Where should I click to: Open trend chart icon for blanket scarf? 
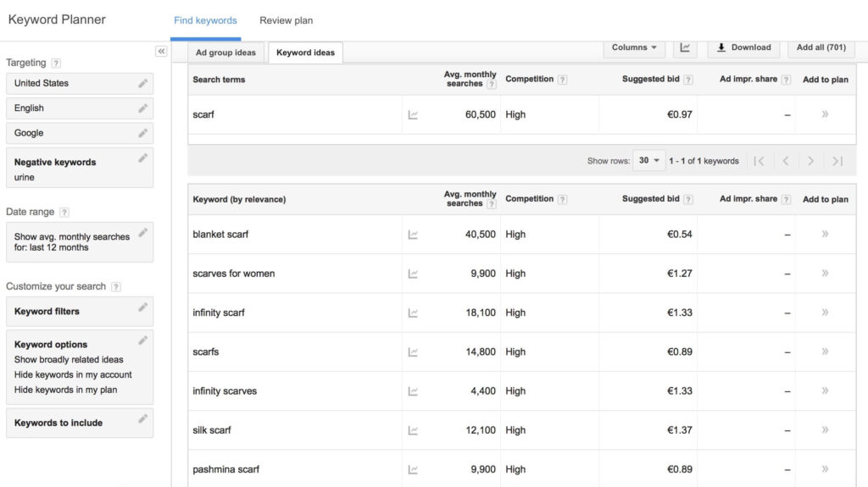pos(413,235)
